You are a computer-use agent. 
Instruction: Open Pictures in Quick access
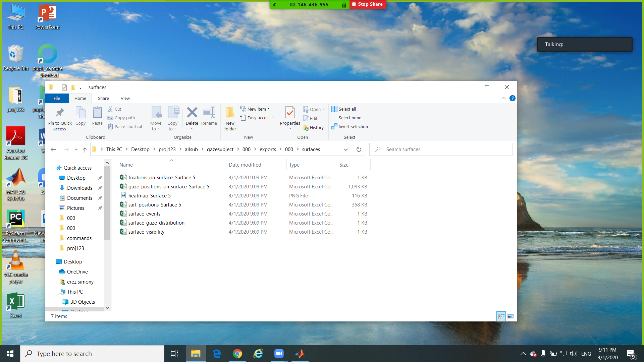(75, 208)
